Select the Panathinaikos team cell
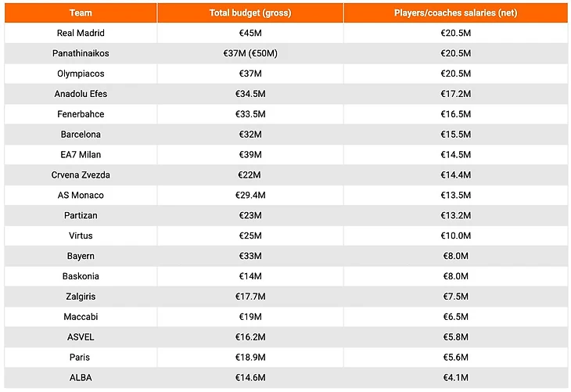571x392 pixels. tap(81, 53)
